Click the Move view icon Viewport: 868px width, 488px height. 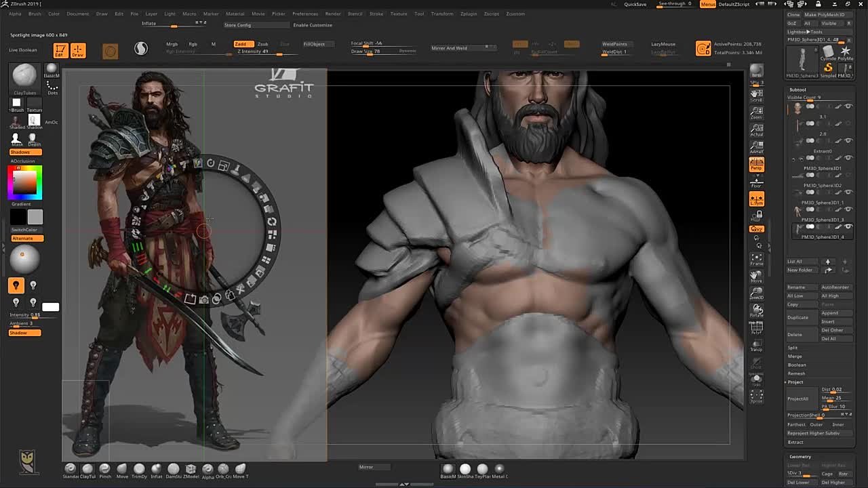(756, 277)
